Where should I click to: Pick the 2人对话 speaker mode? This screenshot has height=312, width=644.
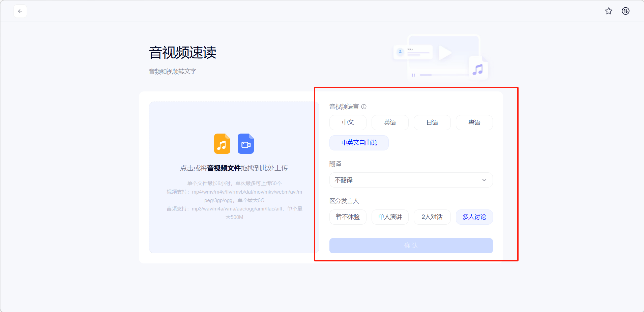(432, 217)
